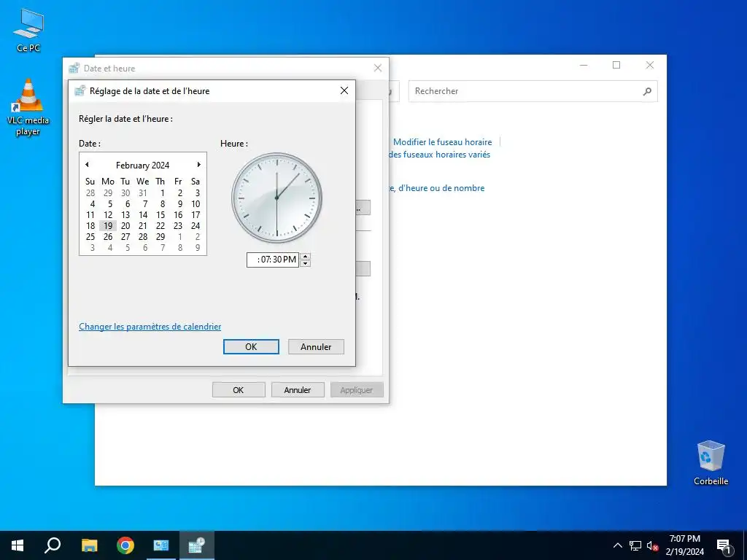747x560 pixels.
Task: Close the Control Panel window
Action: pyautogui.click(x=650, y=65)
